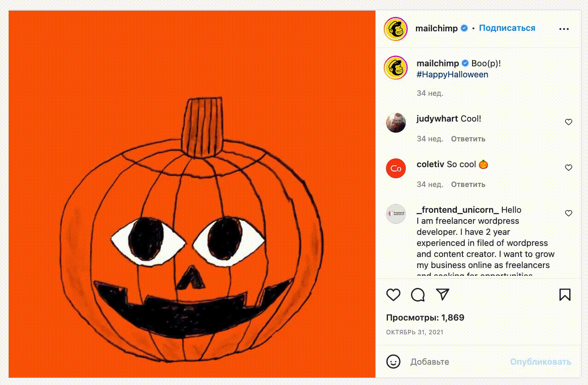Like judywhart's comment
Screen dimensions: 588x385
569,122
